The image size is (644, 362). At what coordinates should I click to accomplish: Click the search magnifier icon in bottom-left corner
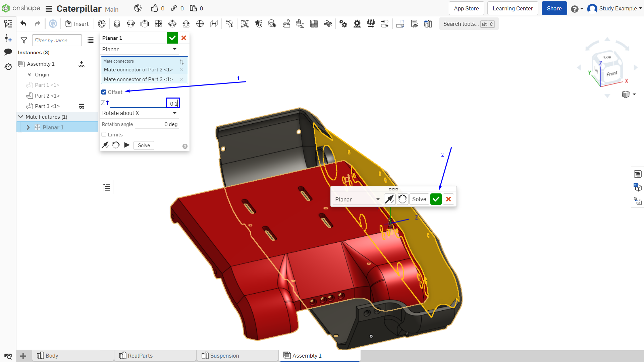point(8,356)
